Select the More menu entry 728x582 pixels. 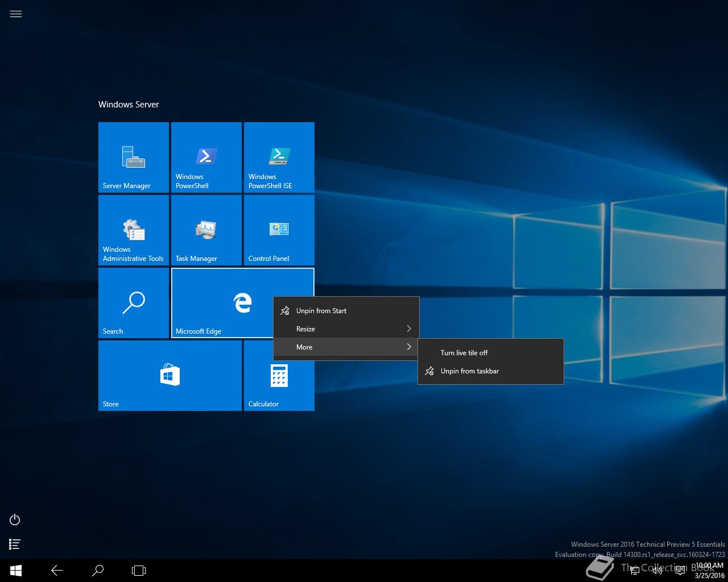pyautogui.click(x=346, y=347)
